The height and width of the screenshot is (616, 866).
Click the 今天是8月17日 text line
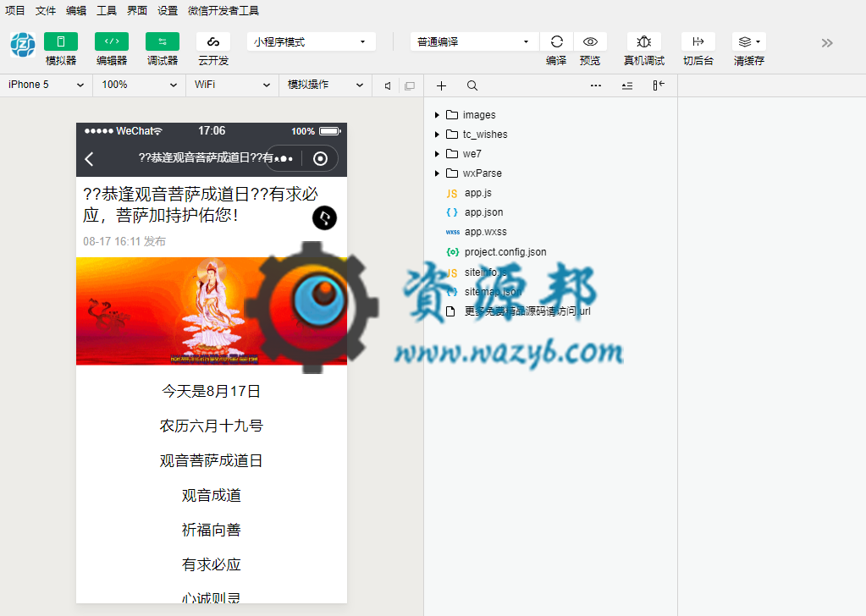pyautogui.click(x=211, y=392)
